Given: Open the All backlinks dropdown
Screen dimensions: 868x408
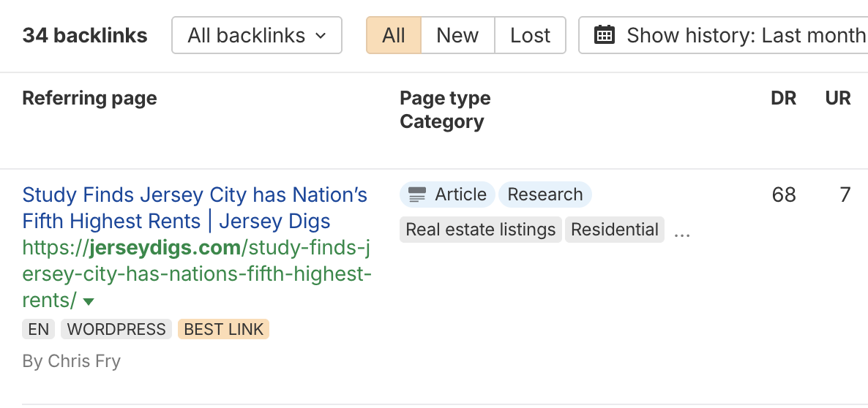Looking at the screenshot, I should click(257, 35).
